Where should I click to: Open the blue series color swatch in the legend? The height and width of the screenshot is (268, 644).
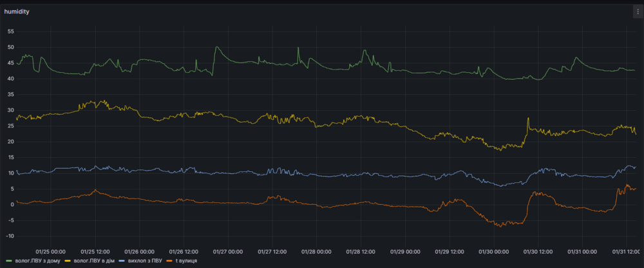(123, 261)
